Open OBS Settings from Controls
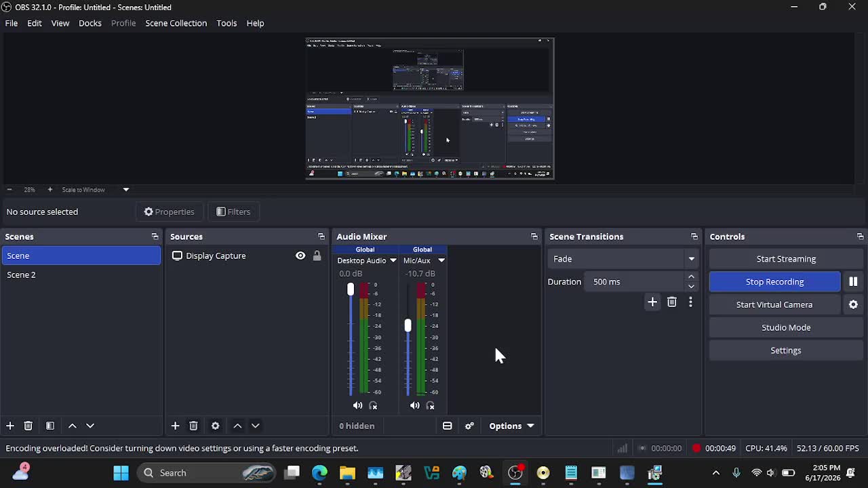The height and width of the screenshot is (488, 868). 786,350
